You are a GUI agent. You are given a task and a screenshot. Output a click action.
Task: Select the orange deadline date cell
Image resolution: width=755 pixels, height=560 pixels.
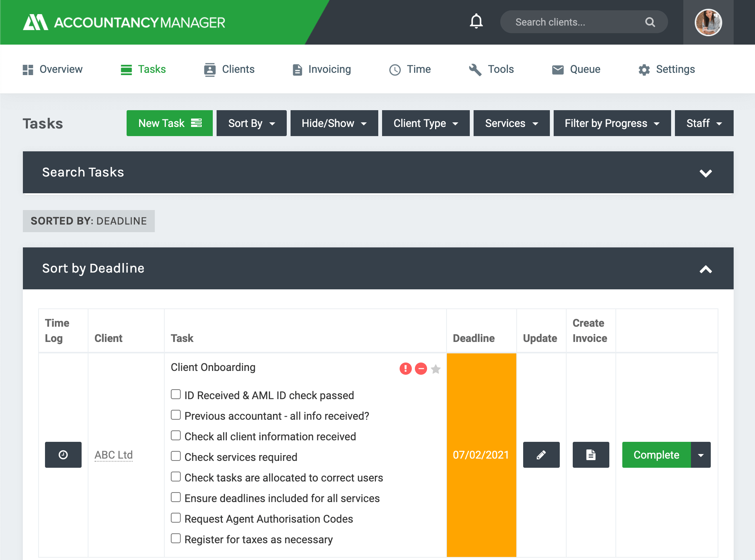click(x=481, y=455)
